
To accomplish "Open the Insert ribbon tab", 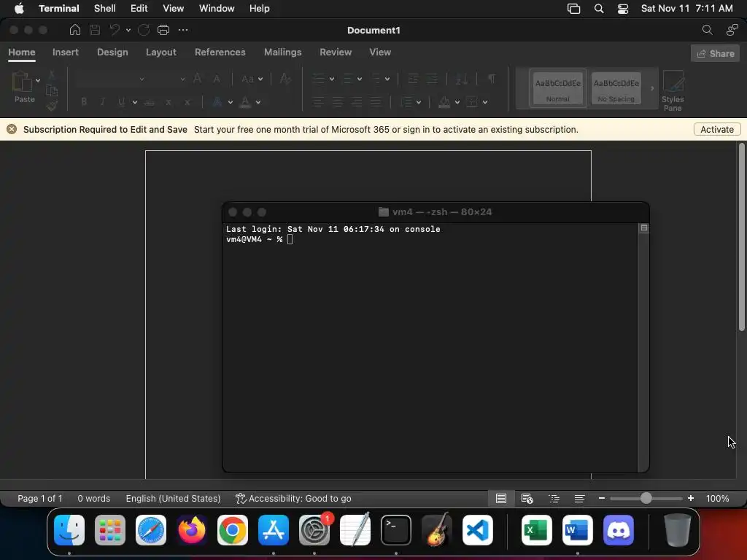I will pos(65,52).
